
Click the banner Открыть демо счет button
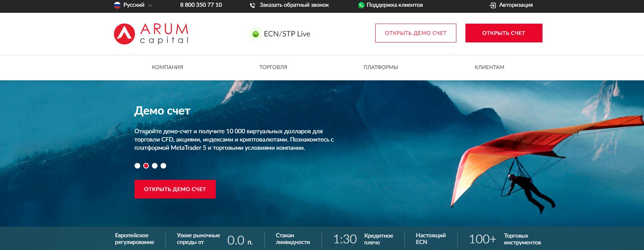click(x=175, y=189)
